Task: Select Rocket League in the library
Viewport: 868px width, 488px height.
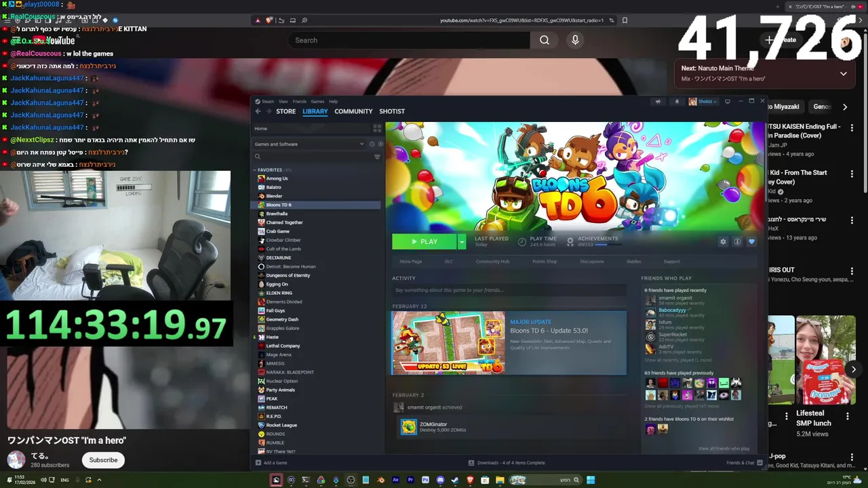Action: tap(281, 425)
